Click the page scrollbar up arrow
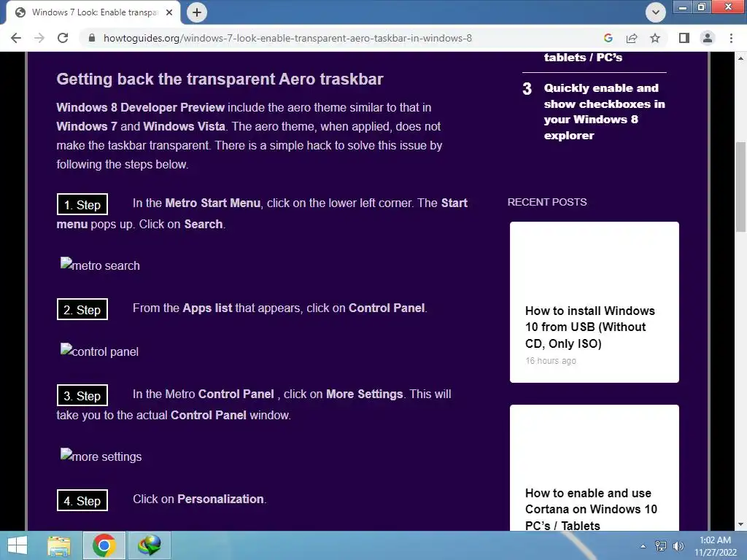Image resolution: width=747 pixels, height=560 pixels. 740,58
